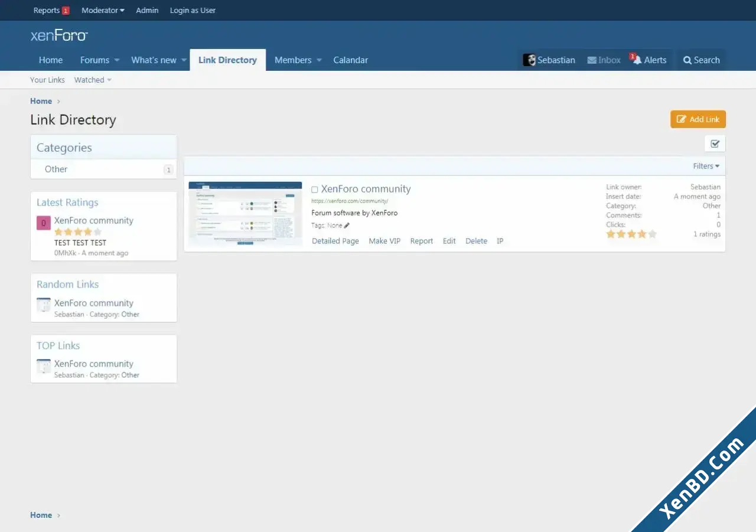The image size is (756, 532).
Task: Open the What's new tab
Action: pos(154,60)
